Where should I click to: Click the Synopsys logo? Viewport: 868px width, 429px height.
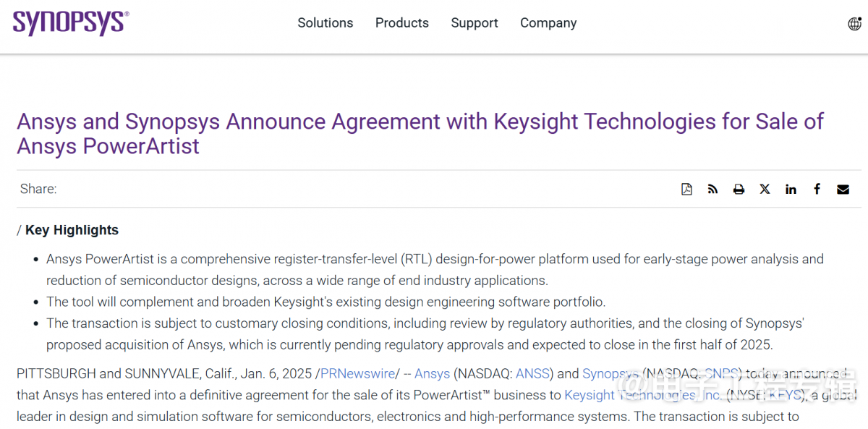(x=71, y=23)
